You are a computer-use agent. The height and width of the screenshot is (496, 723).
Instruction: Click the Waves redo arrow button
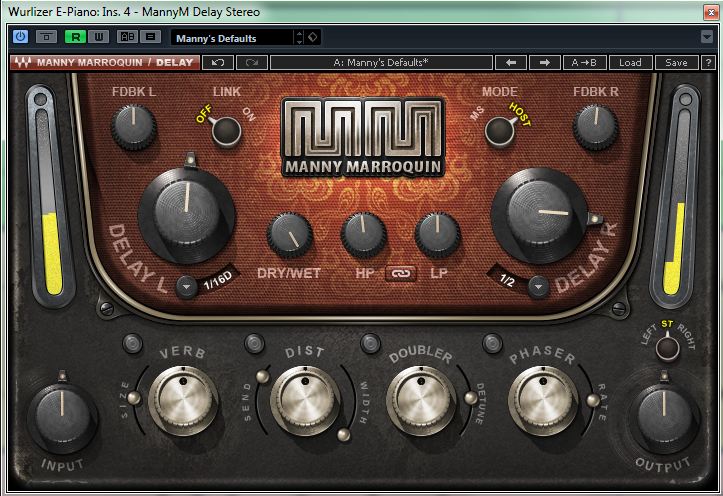click(x=252, y=63)
